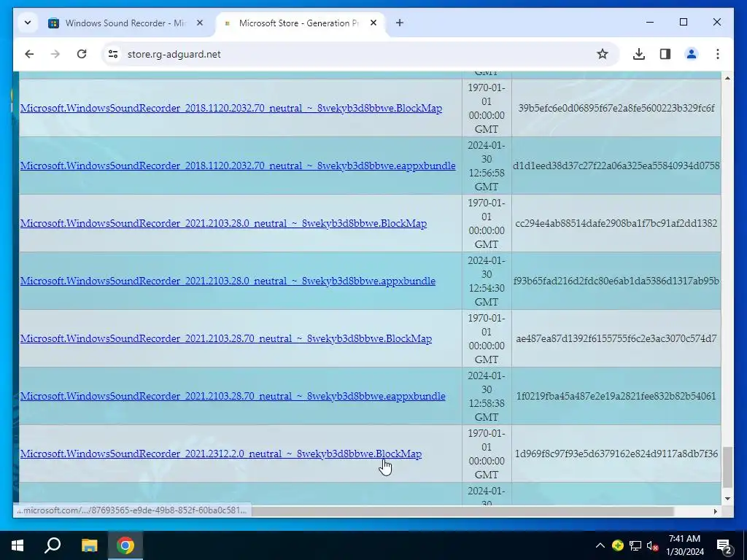This screenshot has width=747, height=560.
Task: View site information icon in address bar
Action: (x=113, y=54)
